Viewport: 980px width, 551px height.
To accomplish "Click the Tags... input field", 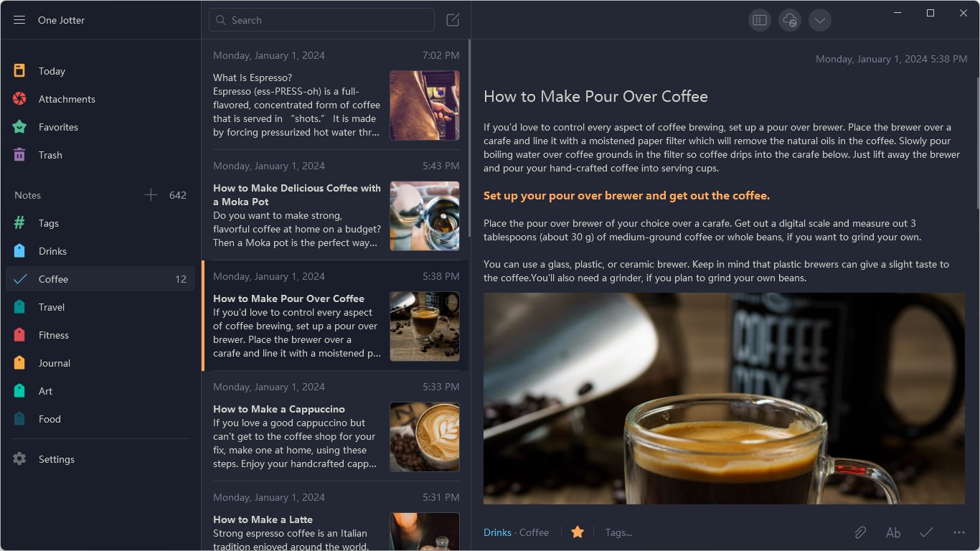I will pos(618,532).
